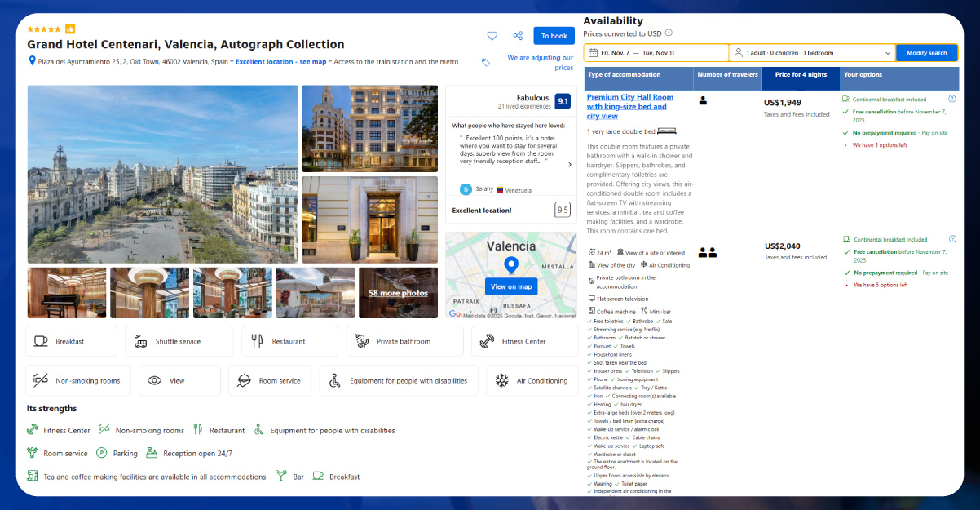
Task: Select the Type of accommodation column header
Action: [x=638, y=75]
